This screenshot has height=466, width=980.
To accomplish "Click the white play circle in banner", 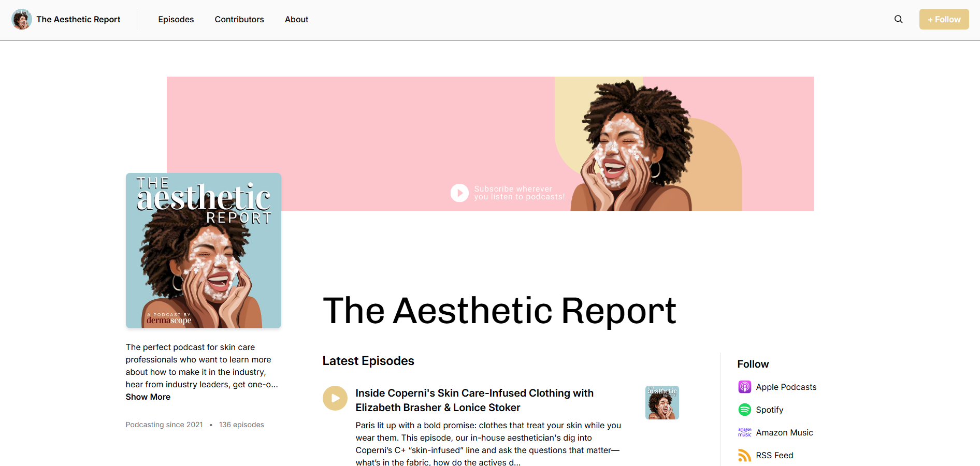I will [459, 193].
